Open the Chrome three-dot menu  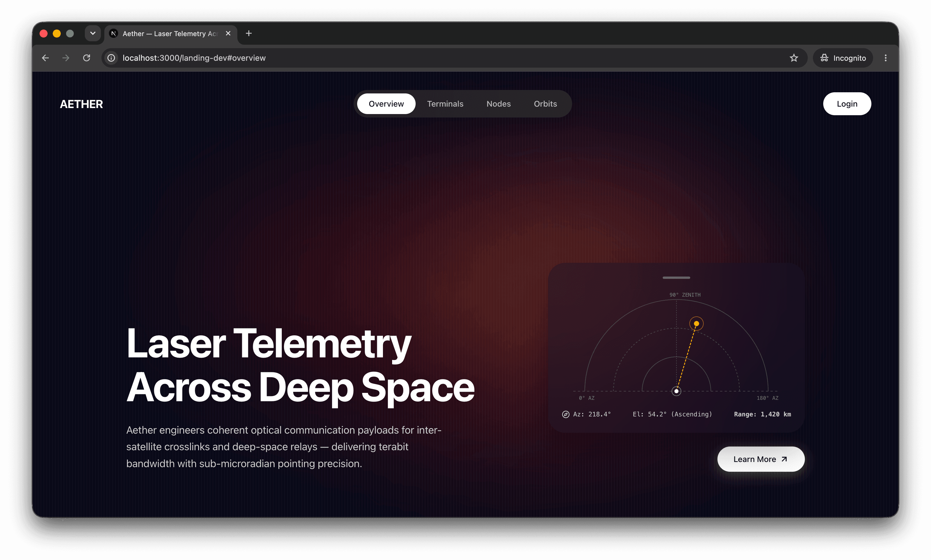pos(885,58)
